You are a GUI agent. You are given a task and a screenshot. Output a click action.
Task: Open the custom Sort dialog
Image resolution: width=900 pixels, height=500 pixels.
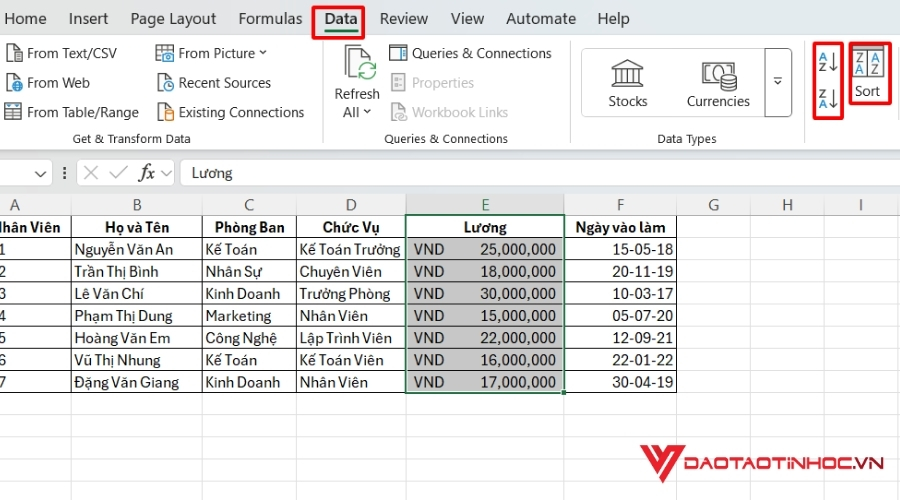(x=867, y=73)
